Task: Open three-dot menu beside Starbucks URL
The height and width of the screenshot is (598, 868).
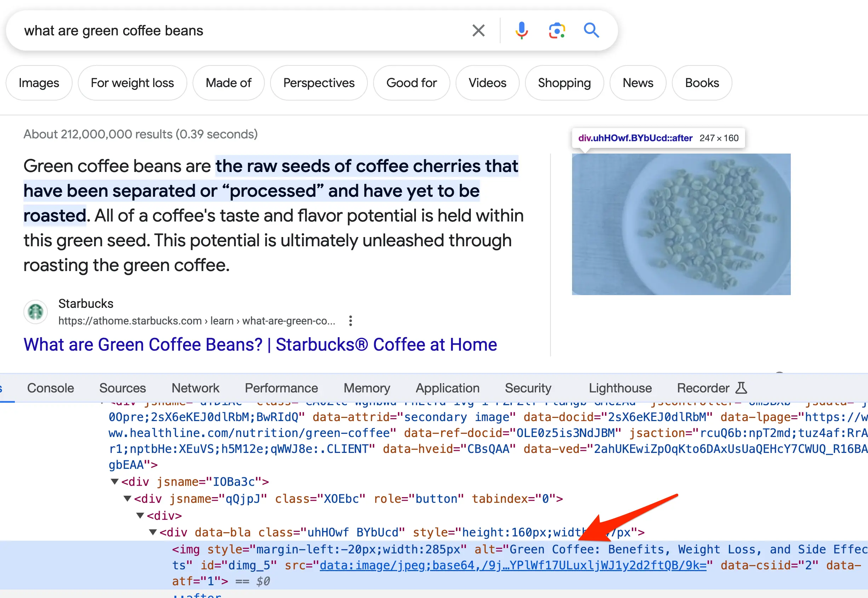Action: click(x=350, y=321)
